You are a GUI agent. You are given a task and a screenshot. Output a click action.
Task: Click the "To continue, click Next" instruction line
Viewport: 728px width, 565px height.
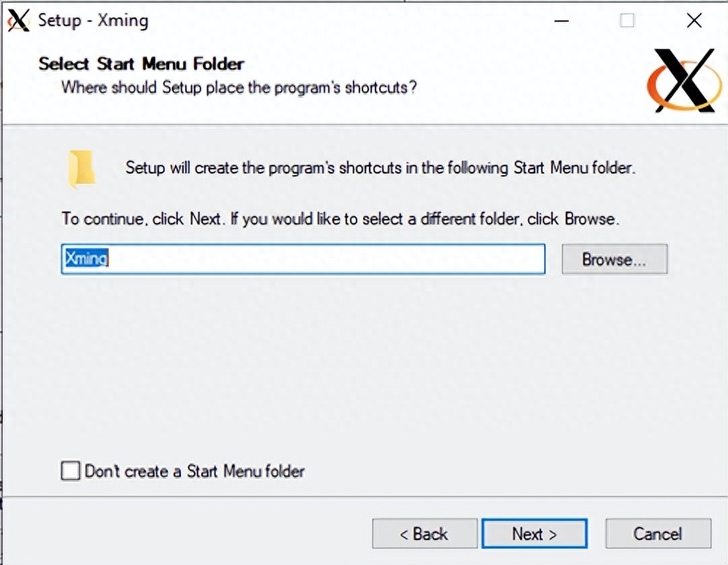click(x=341, y=218)
